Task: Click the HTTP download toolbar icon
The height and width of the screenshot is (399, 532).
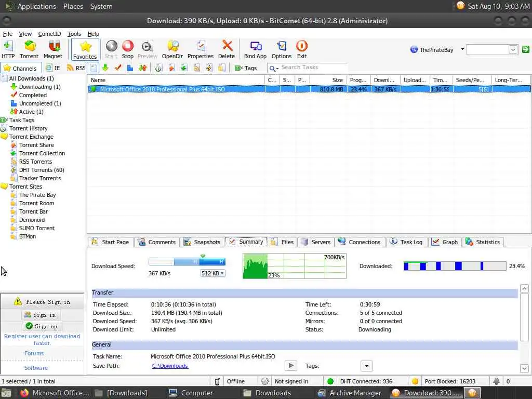Action: (8, 49)
